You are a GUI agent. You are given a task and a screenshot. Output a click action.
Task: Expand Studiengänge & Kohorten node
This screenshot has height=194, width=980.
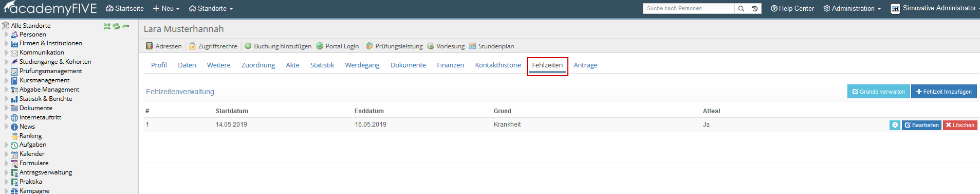click(x=7, y=62)
